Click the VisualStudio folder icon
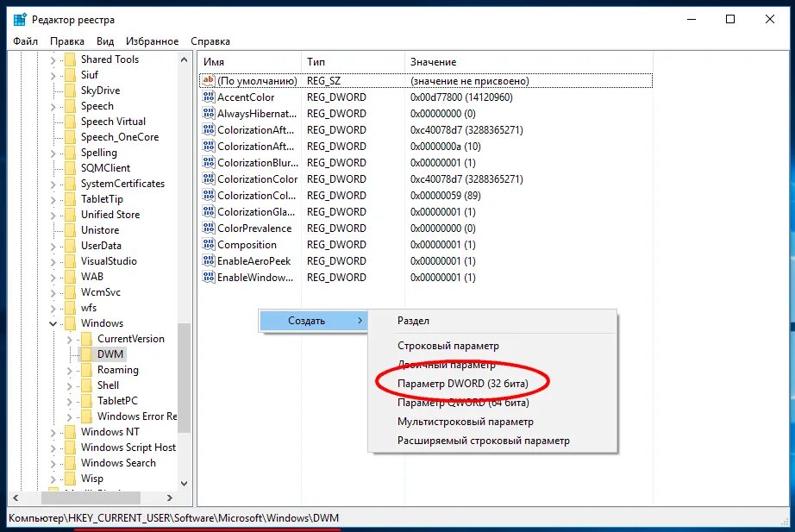 (71, 261)
